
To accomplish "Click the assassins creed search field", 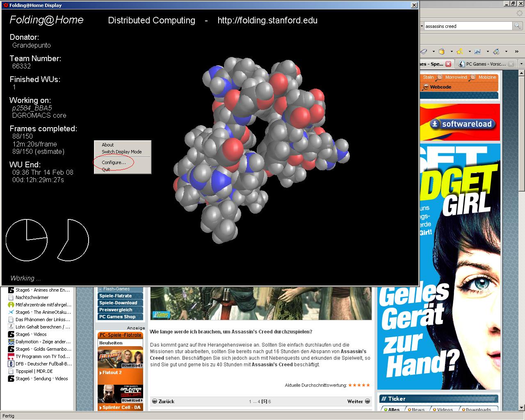I will tap(468, 26).
